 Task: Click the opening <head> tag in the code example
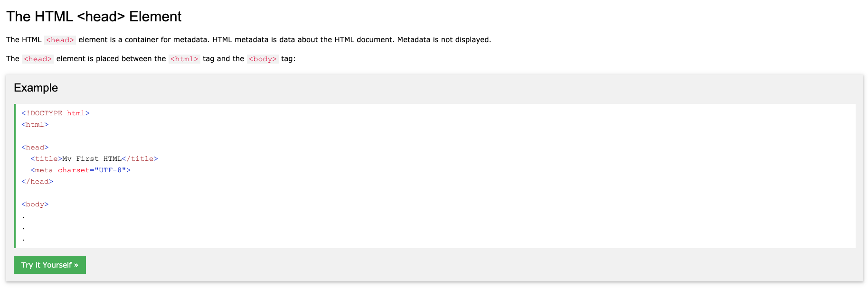coord(35,148)
